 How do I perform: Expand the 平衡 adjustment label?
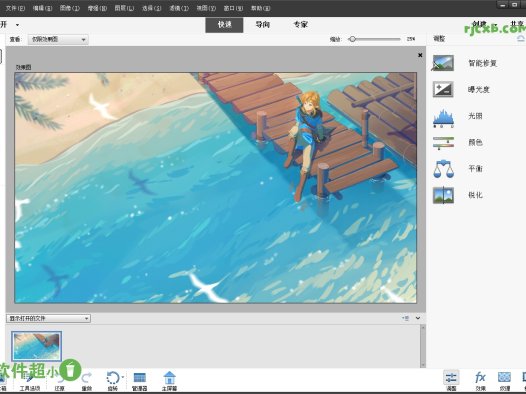tap(475, 169)
